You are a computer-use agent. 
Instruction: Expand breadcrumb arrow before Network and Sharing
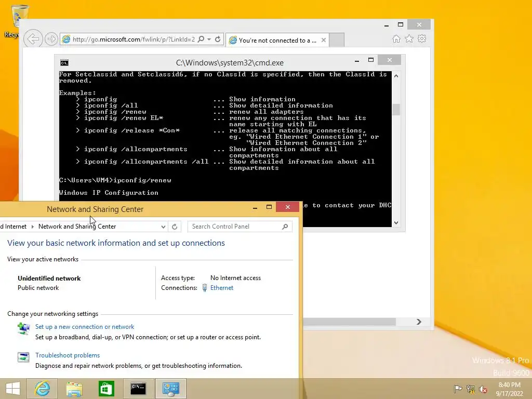[x=33, y=227]
